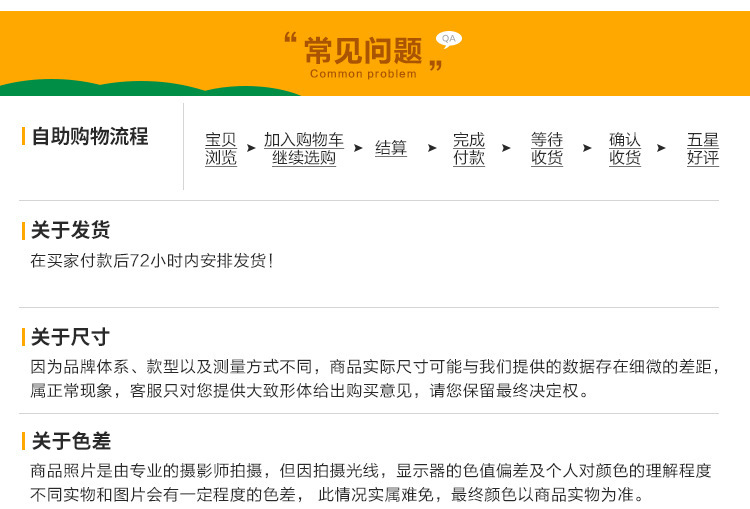750x509 pixels.
Task: Click the arrow between 结算 and 完成付款
Action: click(x=432, y=148)
